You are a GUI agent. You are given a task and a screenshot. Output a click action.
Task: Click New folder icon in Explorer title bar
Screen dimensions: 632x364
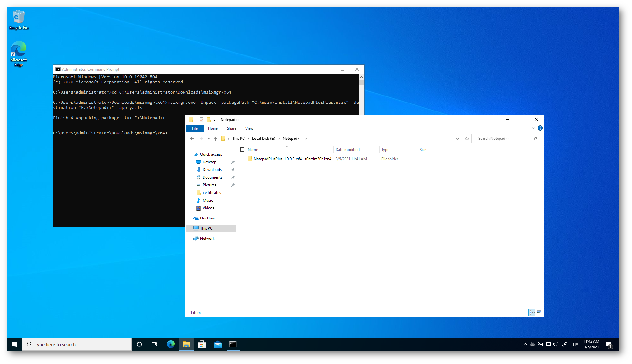coord(208,120)
